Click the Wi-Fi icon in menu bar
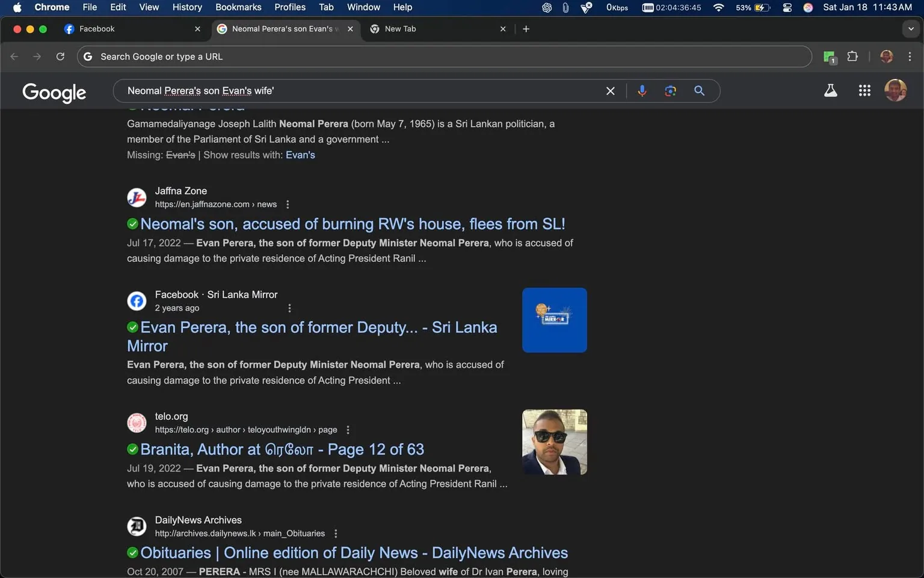 (718, 8)
